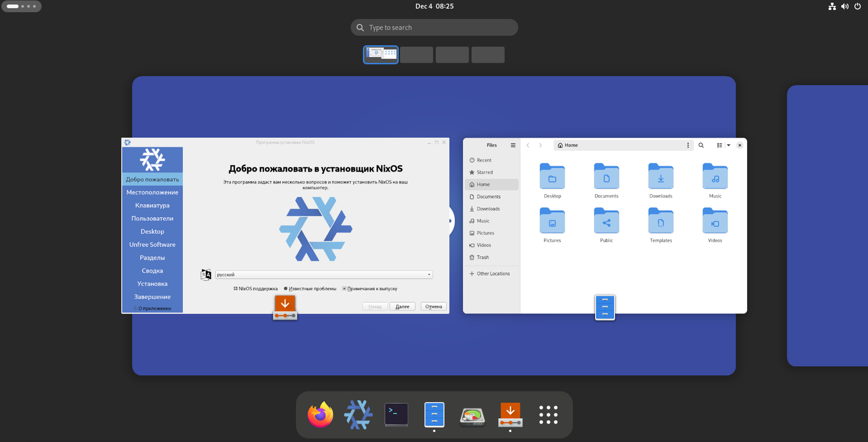This screenshot has height=442, width=868.
Task: Click the Files cabinet icon in the dock
Action: pos(434,415)
